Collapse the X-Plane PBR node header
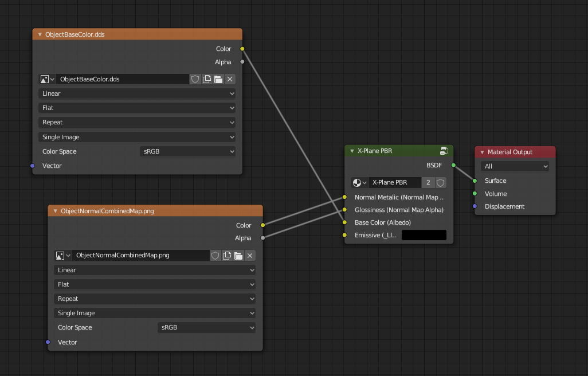This screenshot has height=376, width=588. tap(351, 151)
